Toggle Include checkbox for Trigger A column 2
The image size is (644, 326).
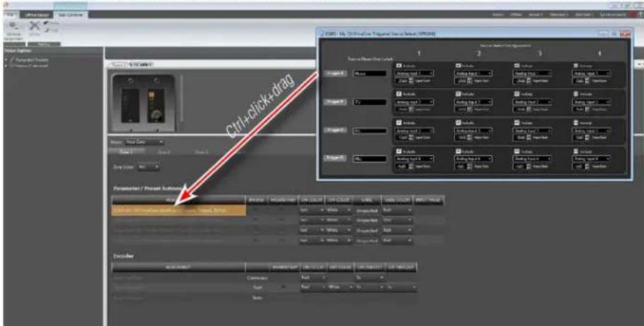point(458,65)
